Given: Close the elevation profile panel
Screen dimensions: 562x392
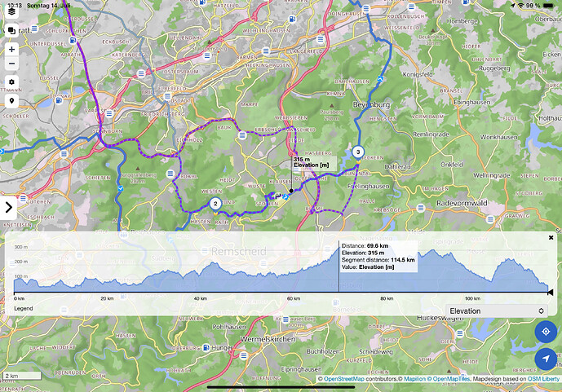Looking at the screenshot, I should (551, 237).
